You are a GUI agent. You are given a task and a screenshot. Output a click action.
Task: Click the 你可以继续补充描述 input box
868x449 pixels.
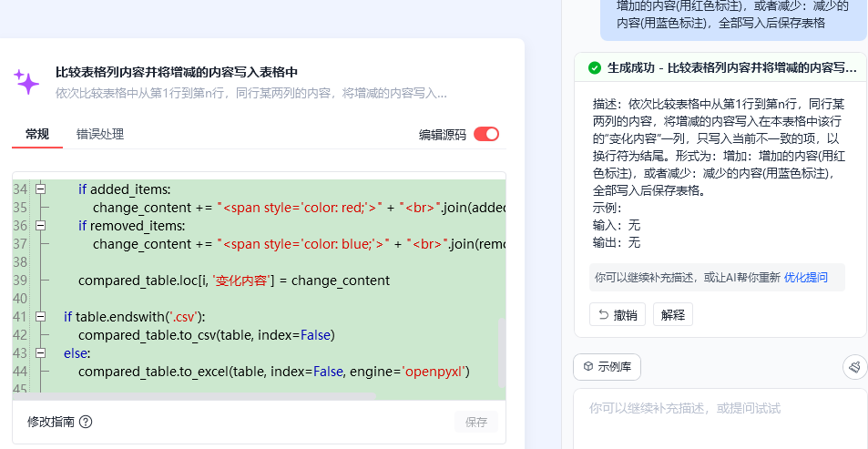tap(720, 419)
